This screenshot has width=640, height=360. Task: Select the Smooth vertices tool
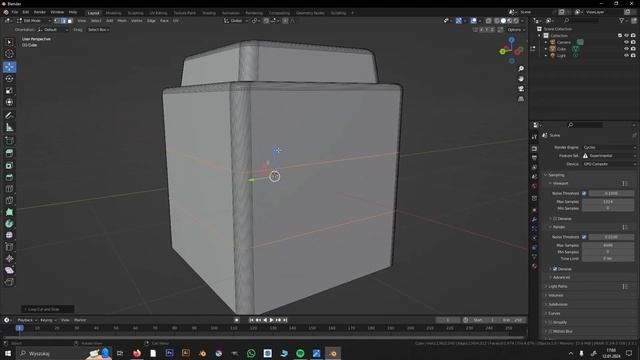click(9, 235)
